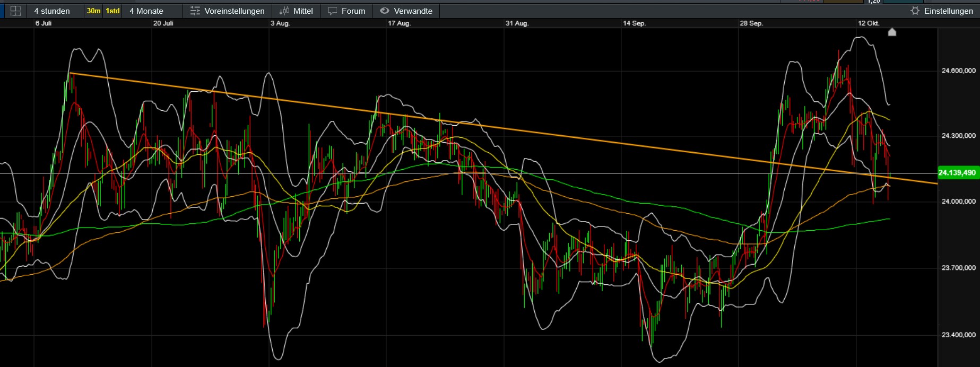Open the Forum speech bubble
980x367 pixels.
333,11
